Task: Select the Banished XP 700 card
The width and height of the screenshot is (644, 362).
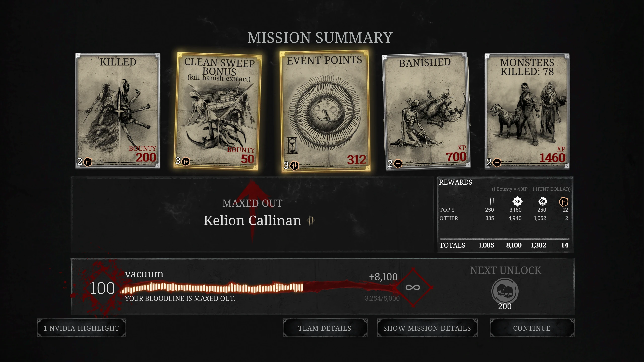Action: tap(426, 111)
